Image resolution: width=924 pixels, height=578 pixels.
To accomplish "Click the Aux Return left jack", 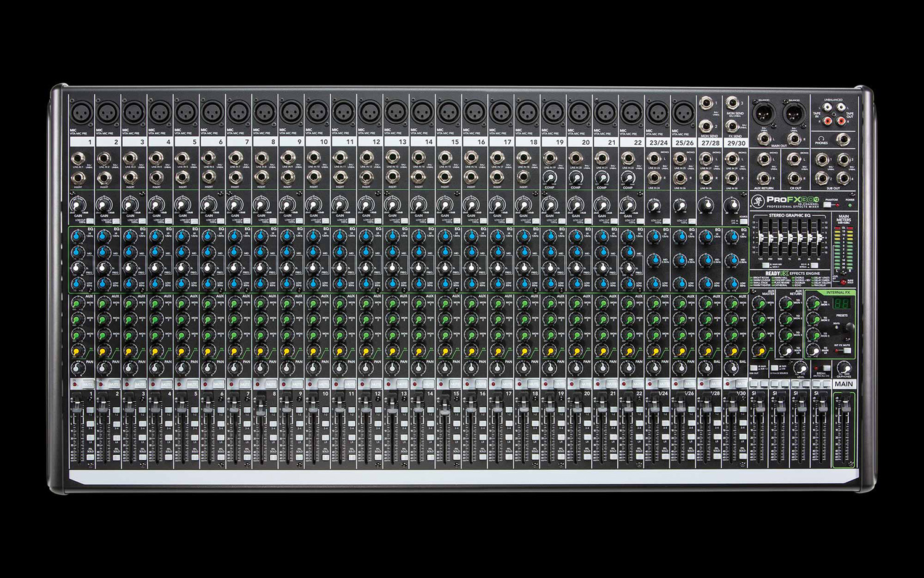I will [764, 158].
